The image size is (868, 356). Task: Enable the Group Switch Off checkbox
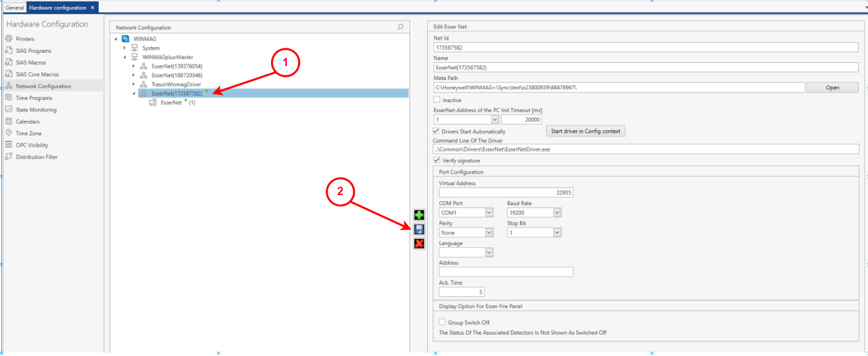click(442, 322)
